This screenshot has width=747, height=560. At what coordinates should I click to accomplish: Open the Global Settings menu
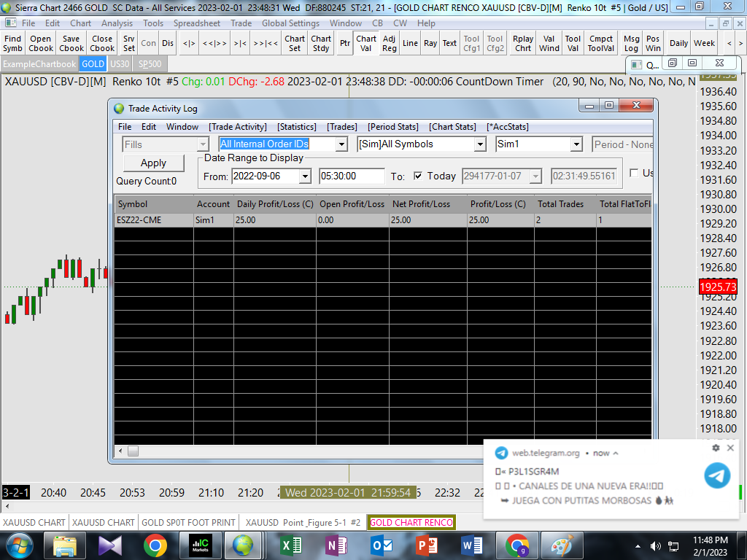click(290, 23)
